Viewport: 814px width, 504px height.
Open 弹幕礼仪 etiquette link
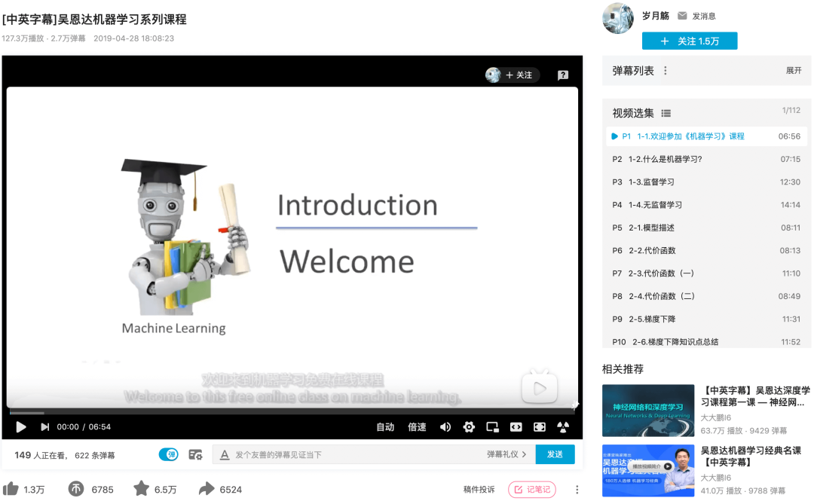click(506, 454)
